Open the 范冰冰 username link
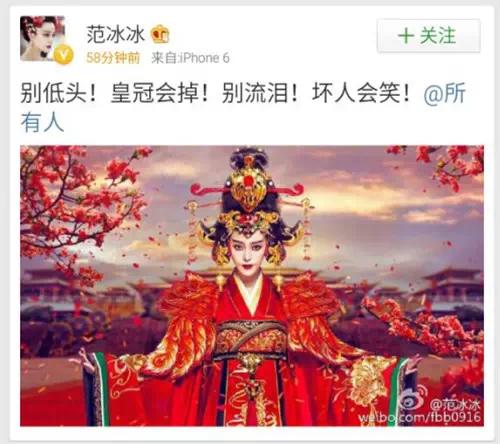 [115, 34]
